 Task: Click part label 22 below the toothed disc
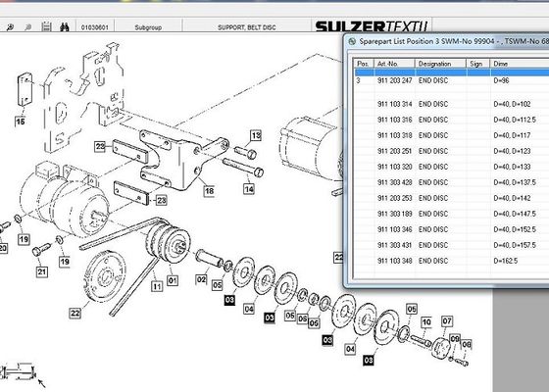[x=75, y=313]
